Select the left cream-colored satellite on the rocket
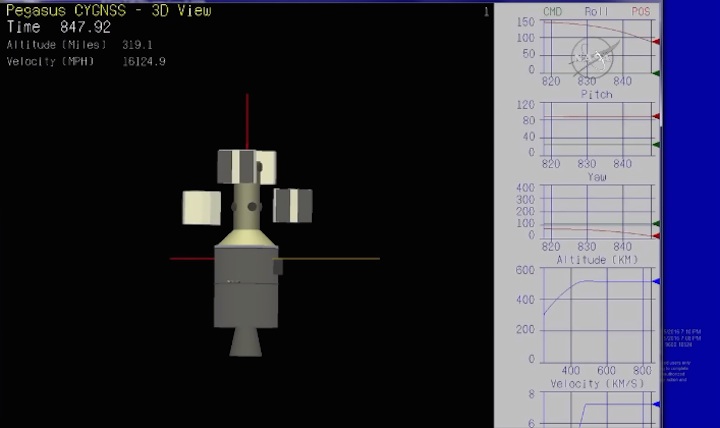This screenshot has width=720, height=428. [201, 207]
